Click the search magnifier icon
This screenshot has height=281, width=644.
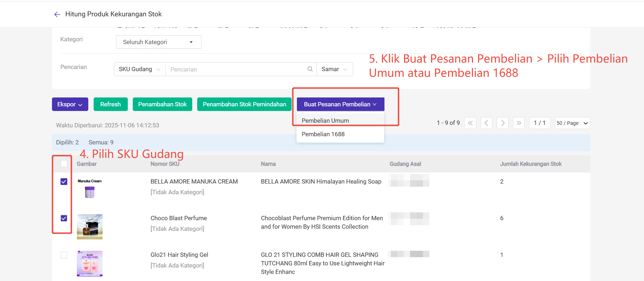pos(310,69)
